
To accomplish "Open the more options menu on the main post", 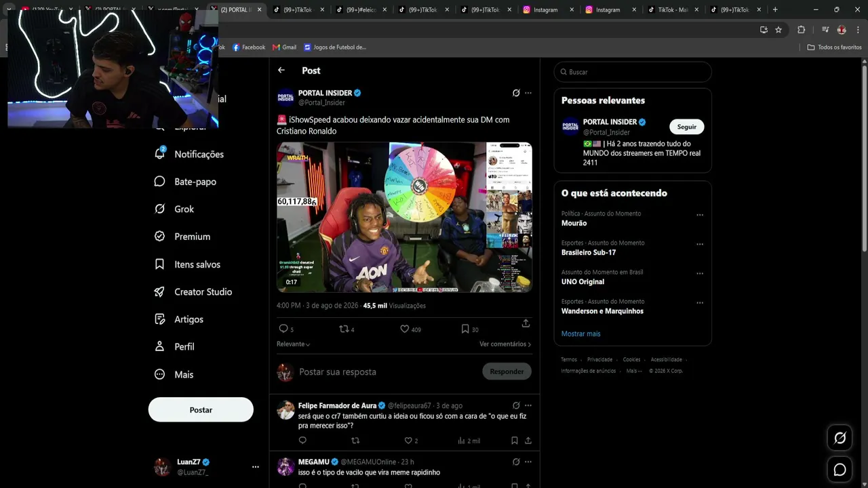I will [x=528, y=93].
